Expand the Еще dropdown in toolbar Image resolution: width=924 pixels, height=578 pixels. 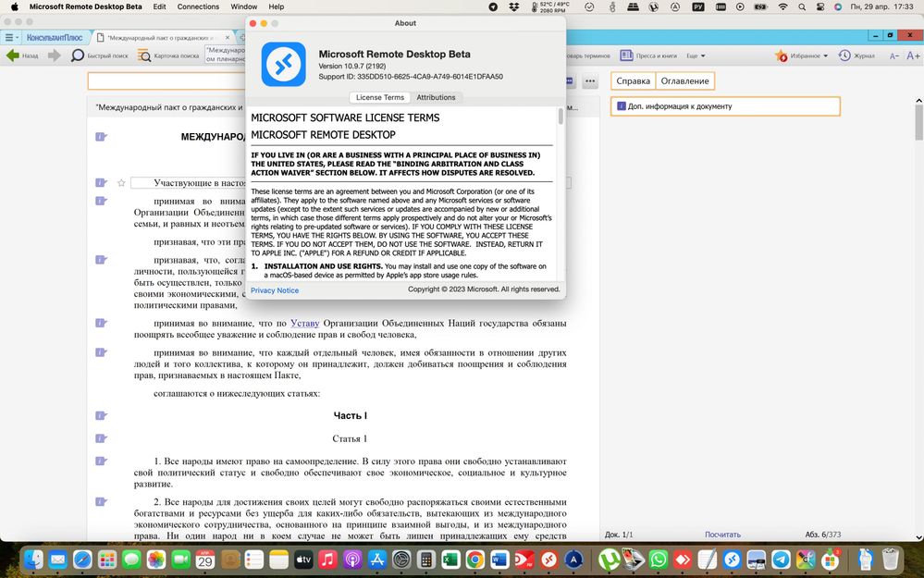pyautogui.click(x=696, y=56)
